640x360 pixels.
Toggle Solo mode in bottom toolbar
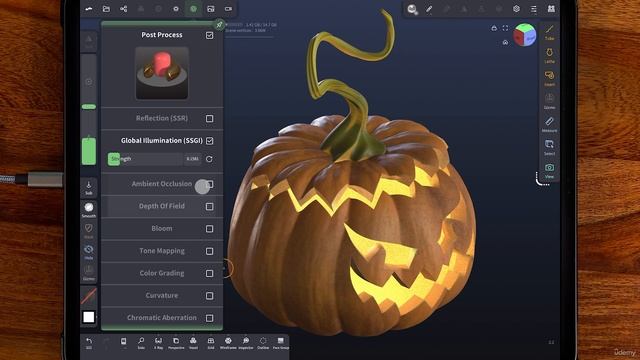tap(141, 343)
